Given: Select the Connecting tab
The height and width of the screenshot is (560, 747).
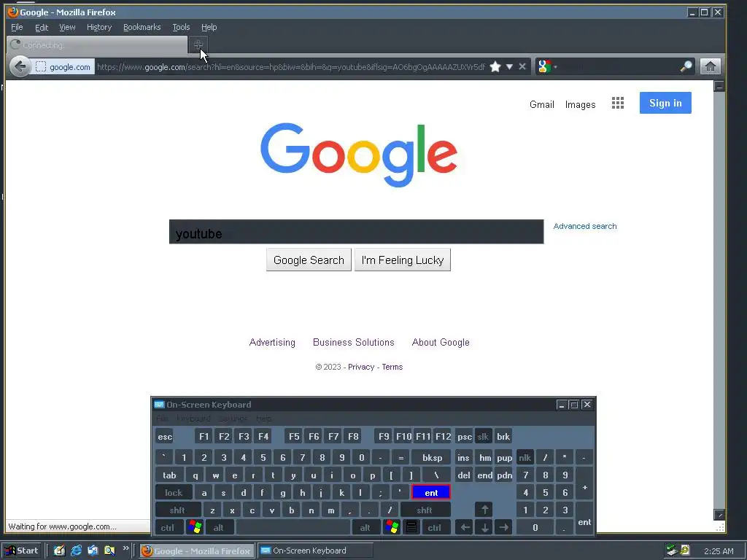Looking at the screenshot, I should (97, 44).
